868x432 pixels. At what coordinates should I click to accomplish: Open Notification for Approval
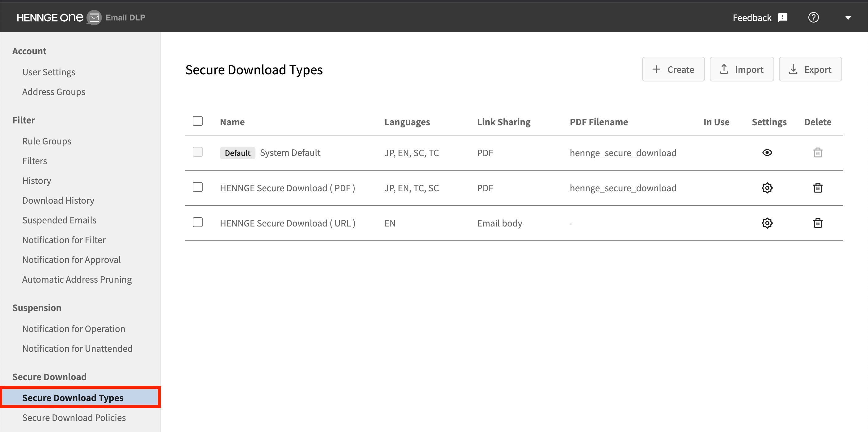click(71, 260)
